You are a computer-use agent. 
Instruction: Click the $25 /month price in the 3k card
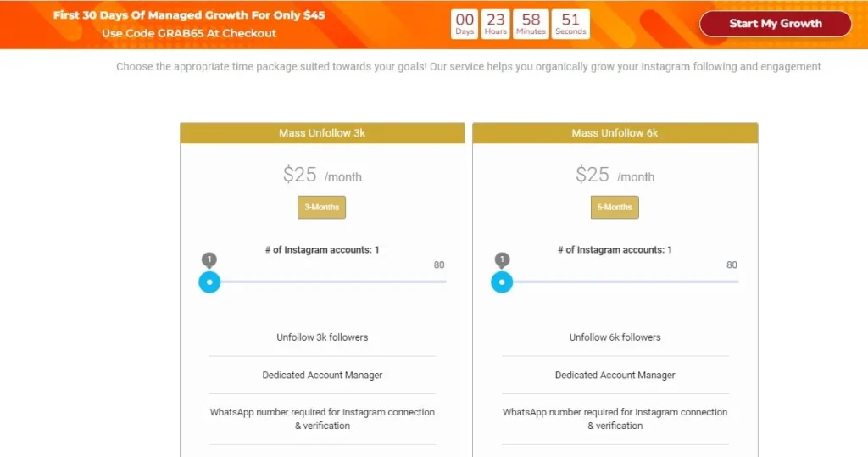[322, 176]
